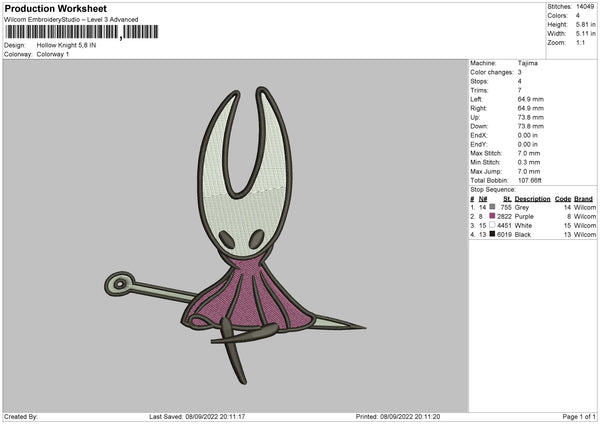Click the Zoom value '1:1'
The height and width of the screenshot is (424, 600).
(x=580, y=43)
